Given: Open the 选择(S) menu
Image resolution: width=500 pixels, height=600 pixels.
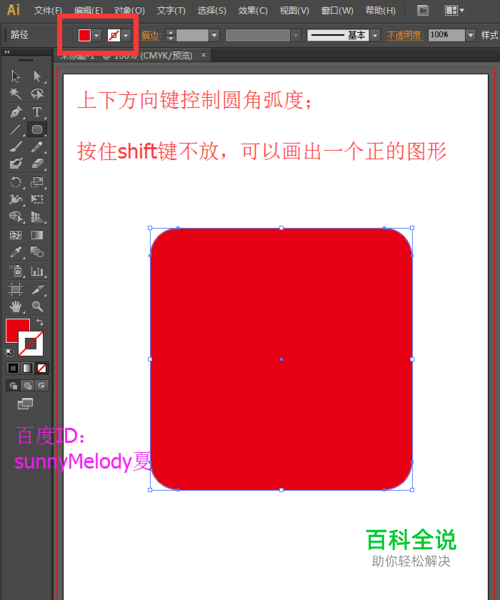Looking at the screenshot, I should pos(212,10).
